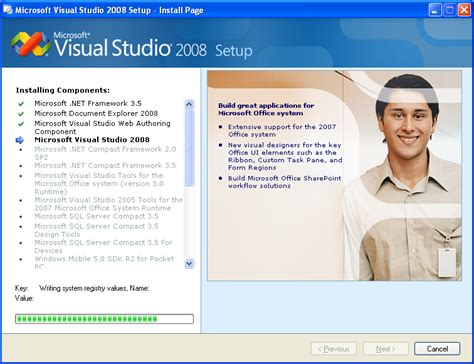Click the 'Installing Components:' heading

63,90
